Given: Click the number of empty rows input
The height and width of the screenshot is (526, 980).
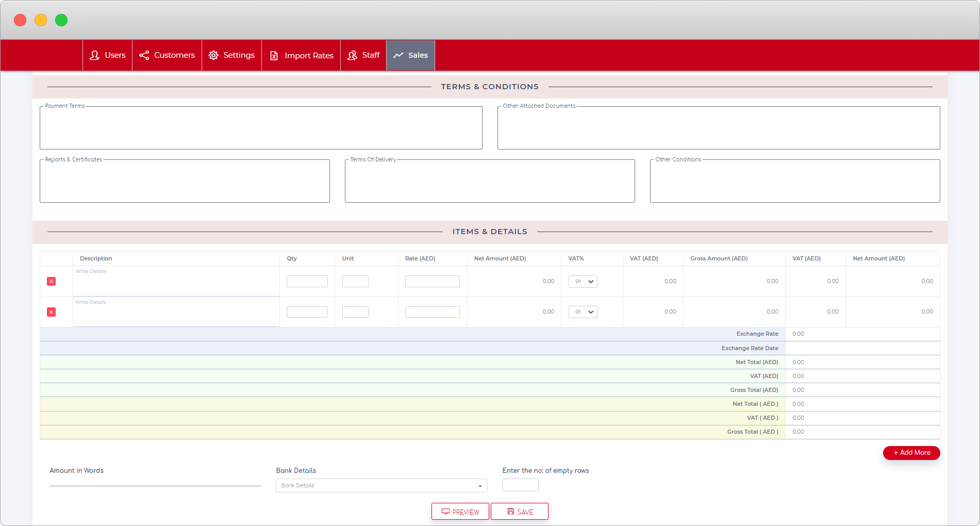Looking at the screenshot, I should pos(520,485).
